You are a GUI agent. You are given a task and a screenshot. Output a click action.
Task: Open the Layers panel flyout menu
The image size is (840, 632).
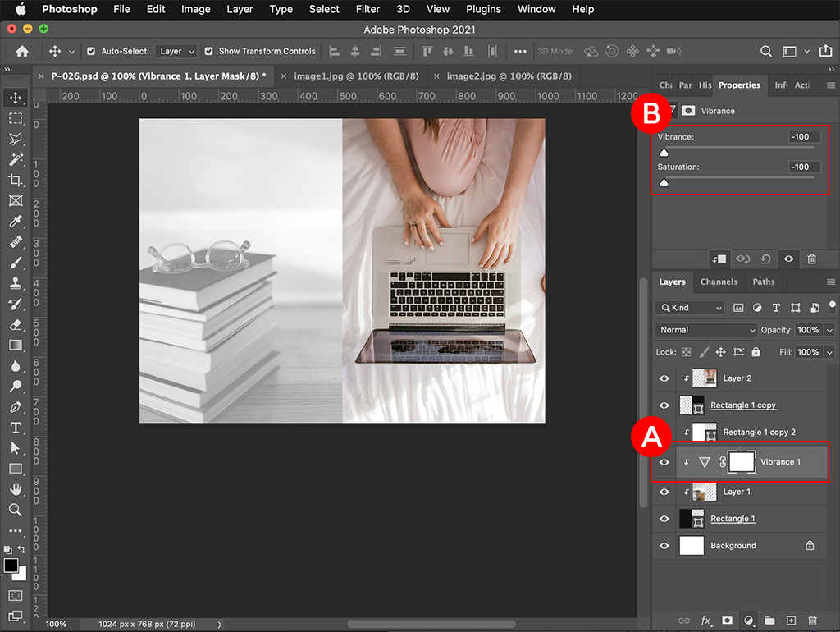point(831,282)
